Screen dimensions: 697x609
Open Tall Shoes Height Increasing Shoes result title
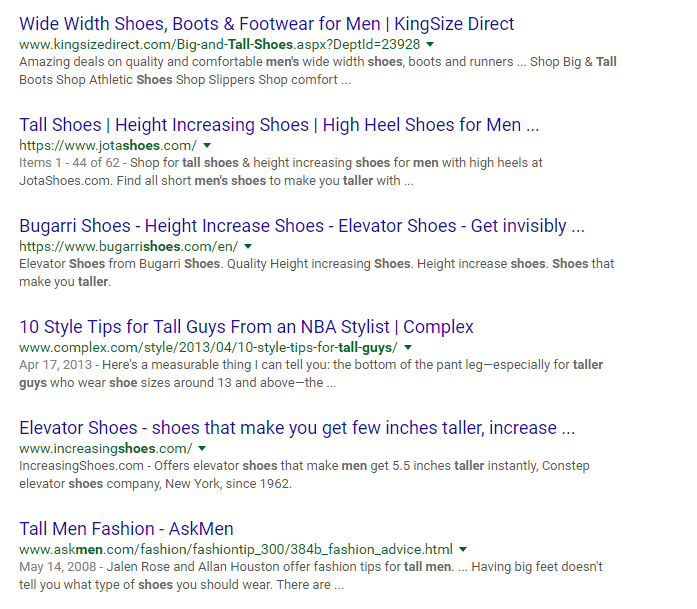pos(279,125)
